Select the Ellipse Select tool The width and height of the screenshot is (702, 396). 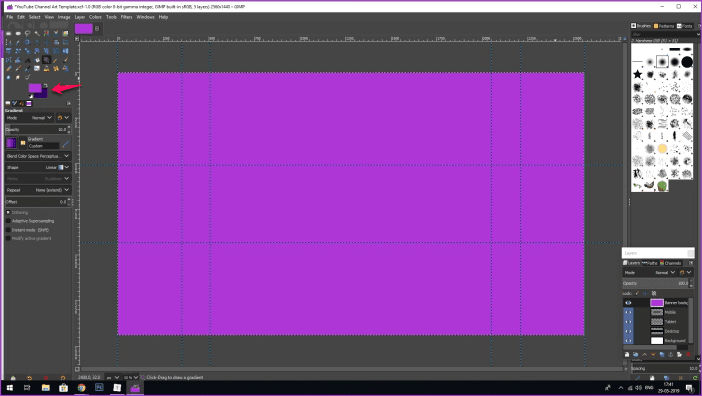[x=18, y=34]
